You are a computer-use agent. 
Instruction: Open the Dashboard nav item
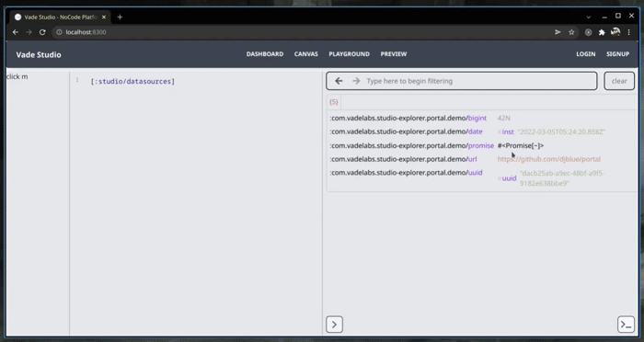click(265, 54)
